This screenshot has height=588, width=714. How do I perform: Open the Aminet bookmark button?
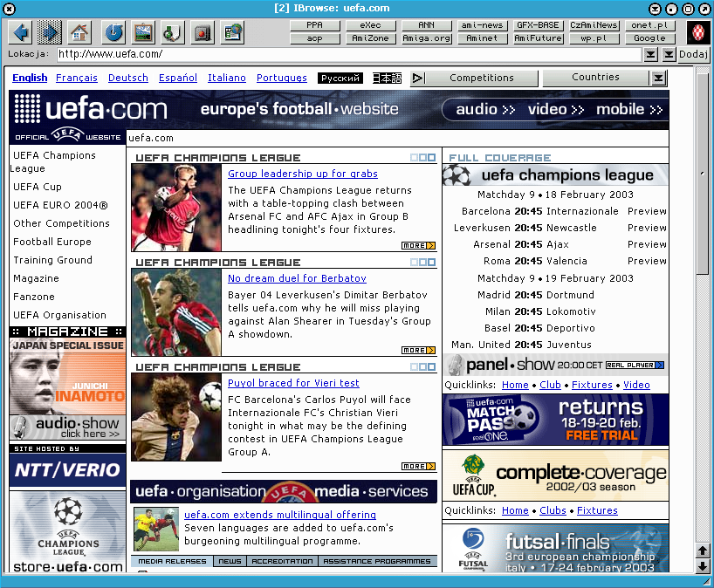482,38
